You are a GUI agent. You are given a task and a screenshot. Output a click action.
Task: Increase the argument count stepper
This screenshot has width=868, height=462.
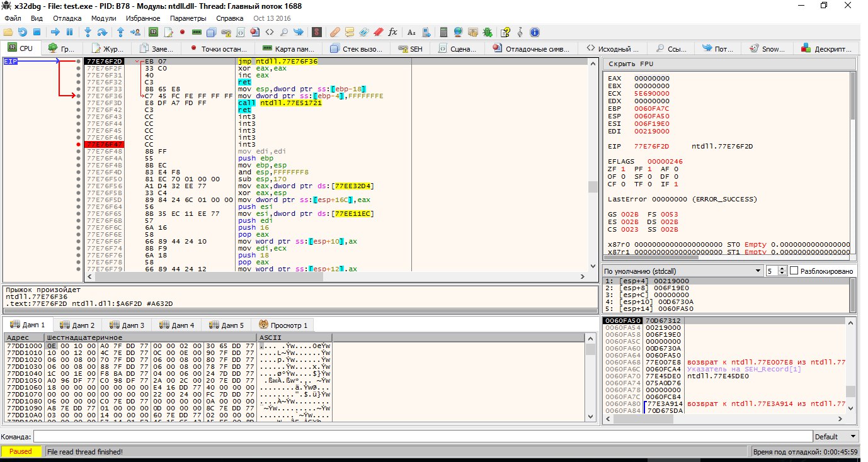click(x=782, y=268)
